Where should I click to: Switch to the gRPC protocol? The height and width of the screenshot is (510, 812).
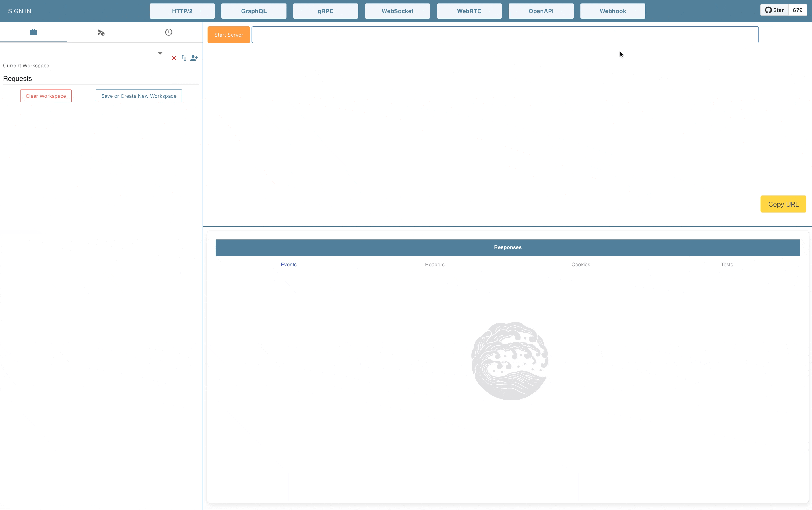point(326,11)
